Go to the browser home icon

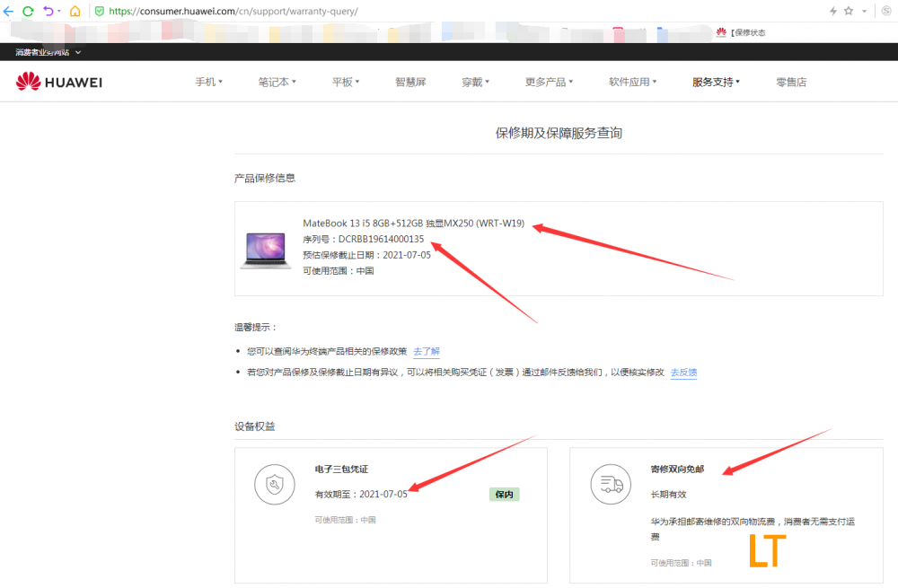75,11
